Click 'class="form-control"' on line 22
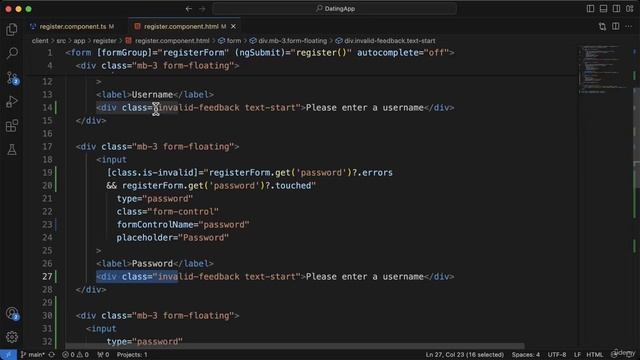Viewport: 640px width, 360px height. [x=167, y=212]
